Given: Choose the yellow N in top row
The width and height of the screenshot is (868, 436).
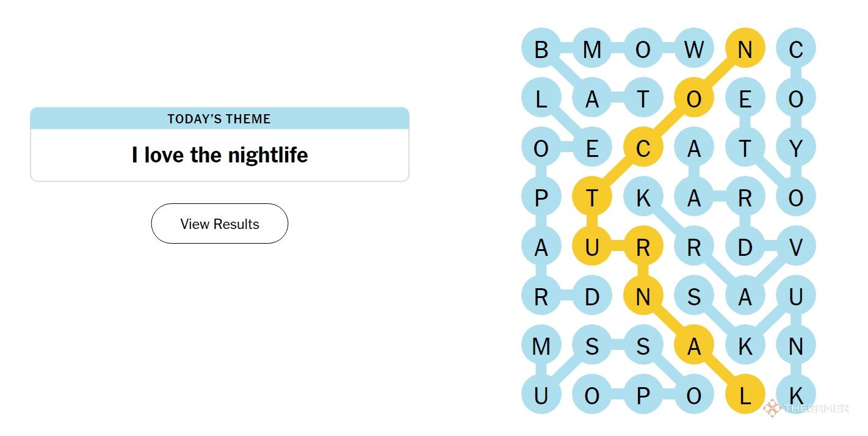Looking at the screenshot, I should point(745,48).
